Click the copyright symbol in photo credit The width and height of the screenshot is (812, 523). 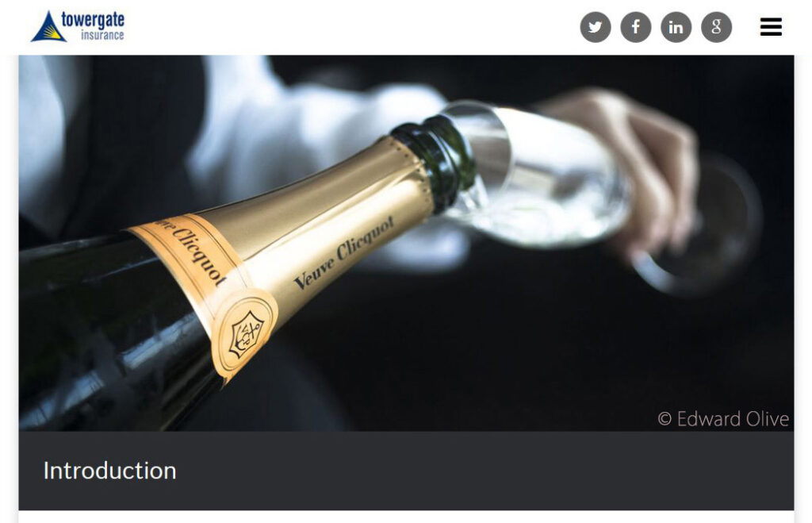coord(665,419)
